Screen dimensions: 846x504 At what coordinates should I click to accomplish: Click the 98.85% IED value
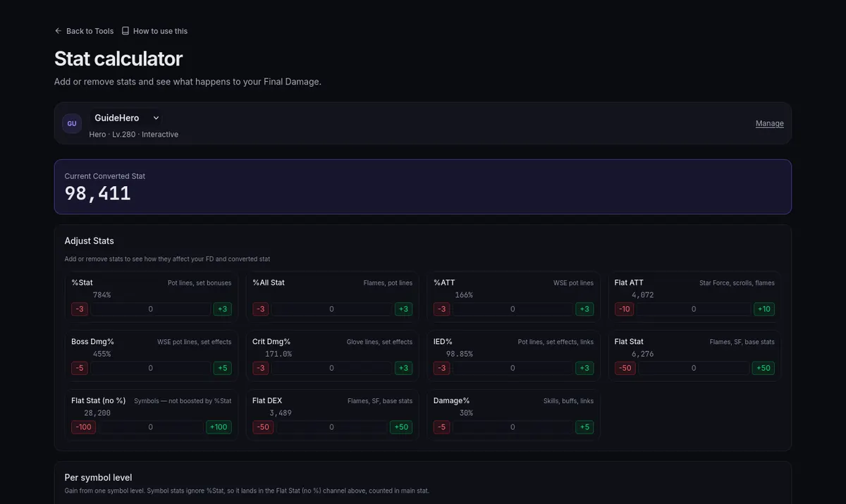459,354
